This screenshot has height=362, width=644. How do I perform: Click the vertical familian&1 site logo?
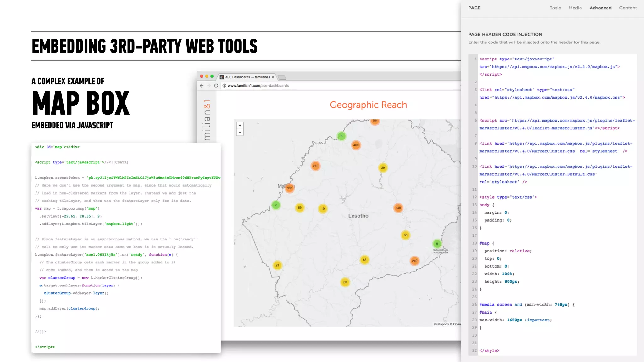[x=207, y=121]
